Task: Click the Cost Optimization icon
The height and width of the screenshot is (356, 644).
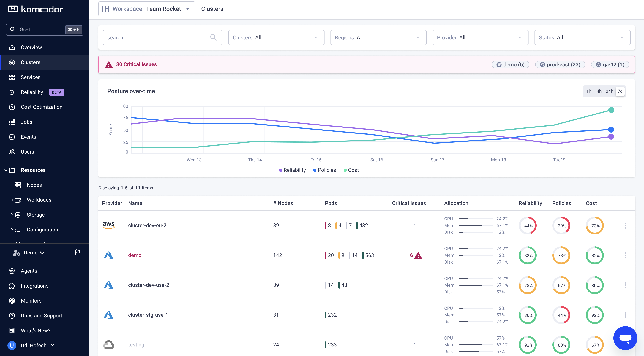Action: click(12, 107)
